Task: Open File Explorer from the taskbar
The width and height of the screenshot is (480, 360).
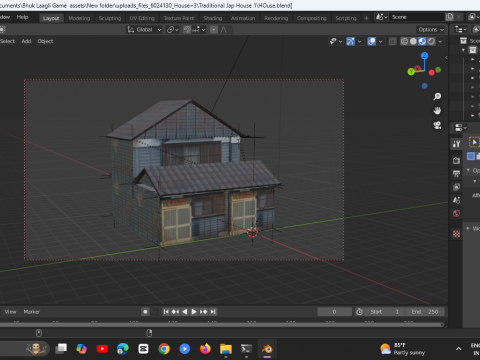Action: click(x=226, y=349)
